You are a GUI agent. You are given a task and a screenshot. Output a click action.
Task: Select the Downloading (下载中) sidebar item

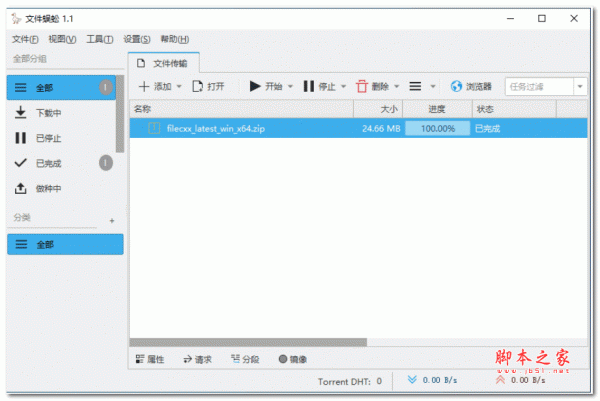pos(61,113)
